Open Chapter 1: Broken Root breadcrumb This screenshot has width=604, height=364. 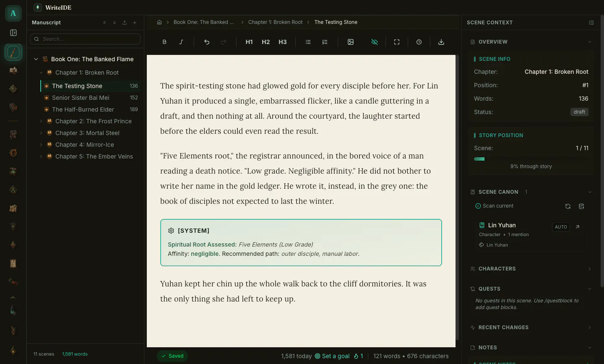pyautogui.click(x=275, y=22)
